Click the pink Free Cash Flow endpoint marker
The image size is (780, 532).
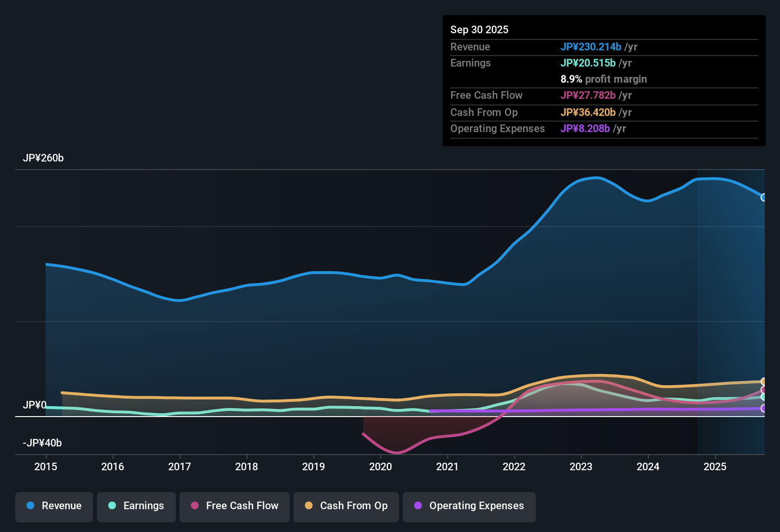click(763, 389)
